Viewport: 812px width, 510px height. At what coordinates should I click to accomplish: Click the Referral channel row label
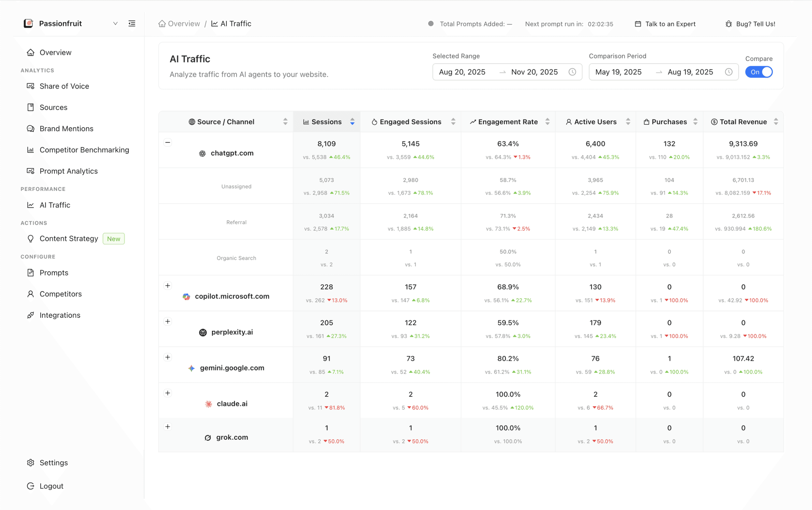(236, 222)
